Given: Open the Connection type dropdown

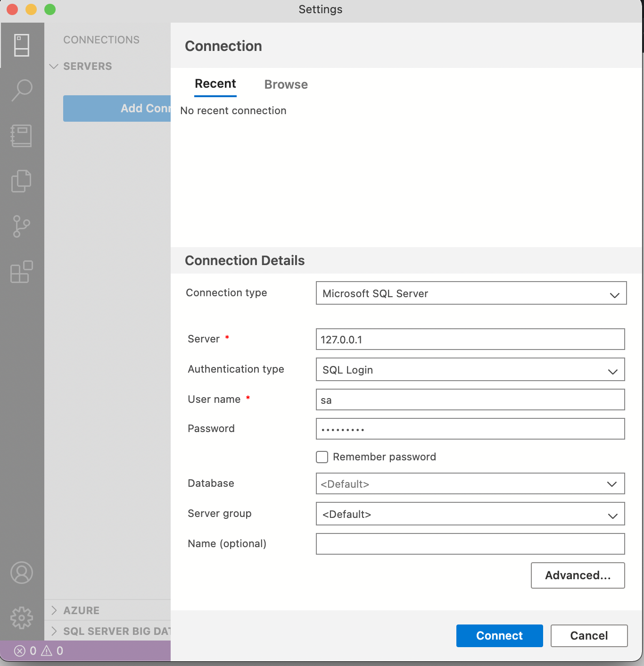Looking at the screenshot, I should coord(471,293).
